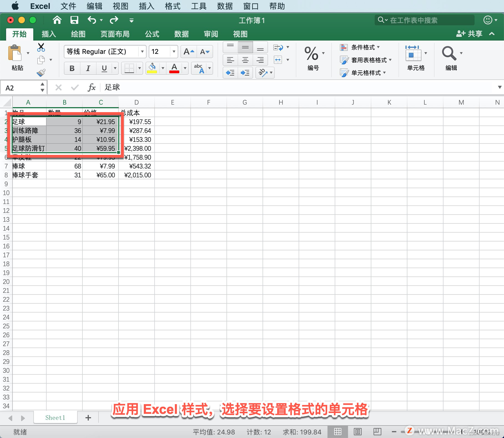504x438 pixels.
Task: Switch to Page Layout view in status bar
Action: click(x=358, y=432)
